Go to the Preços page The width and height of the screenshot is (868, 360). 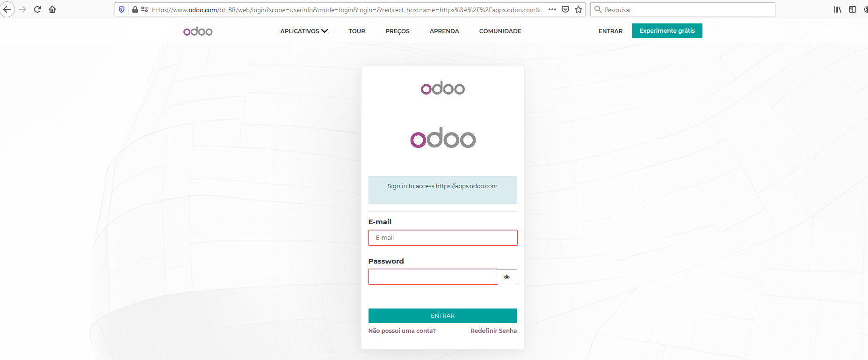pyautogui.click(x=398, y=31)
